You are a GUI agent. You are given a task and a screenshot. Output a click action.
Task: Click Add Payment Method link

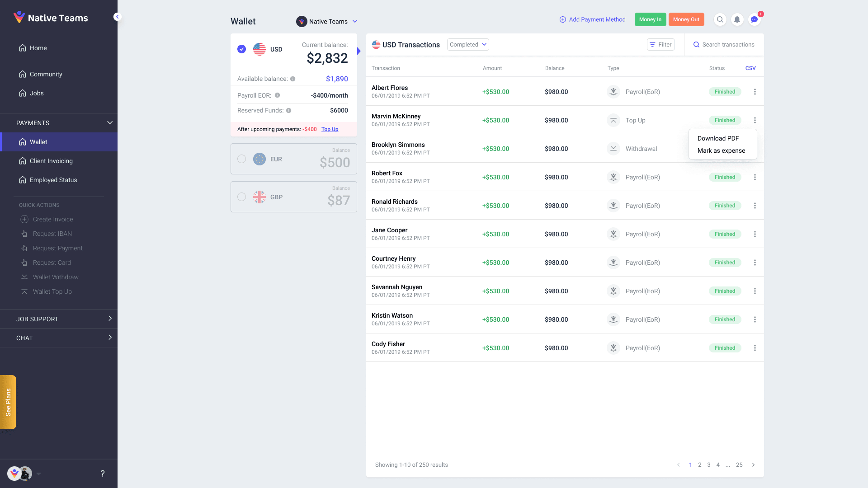tap(592, 19)
